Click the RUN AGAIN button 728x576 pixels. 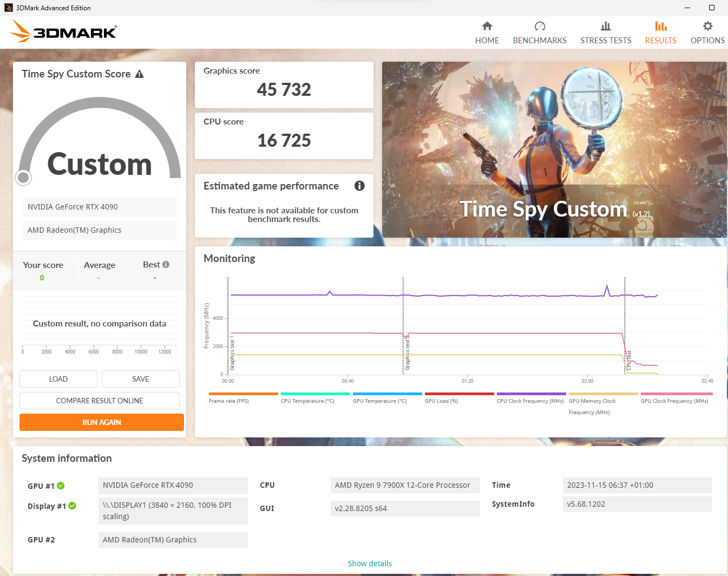click(x=102, y=422)
